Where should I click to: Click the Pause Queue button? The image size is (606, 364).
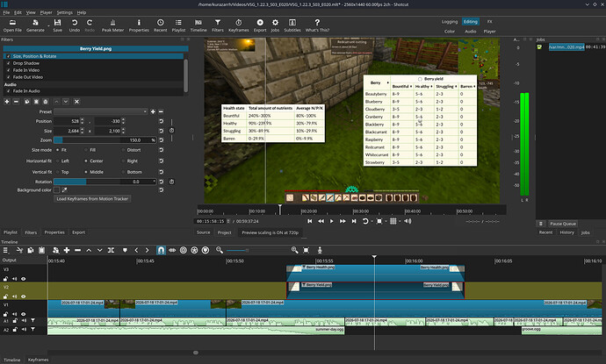563,224
